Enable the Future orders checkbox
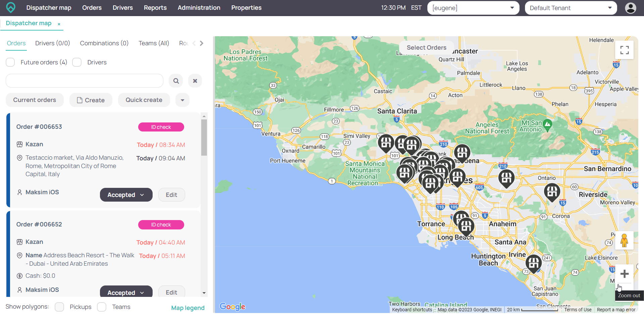This screenshot has height=316, width=644. (10, 62)
